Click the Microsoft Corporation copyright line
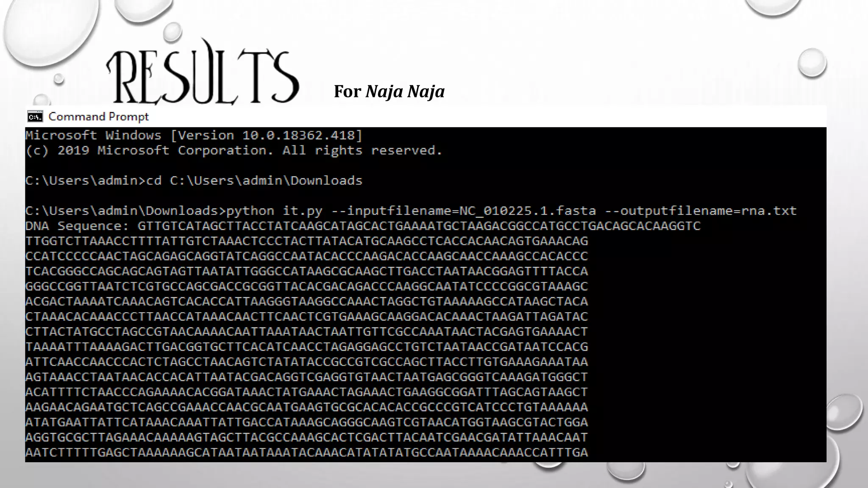 point(234,151)
